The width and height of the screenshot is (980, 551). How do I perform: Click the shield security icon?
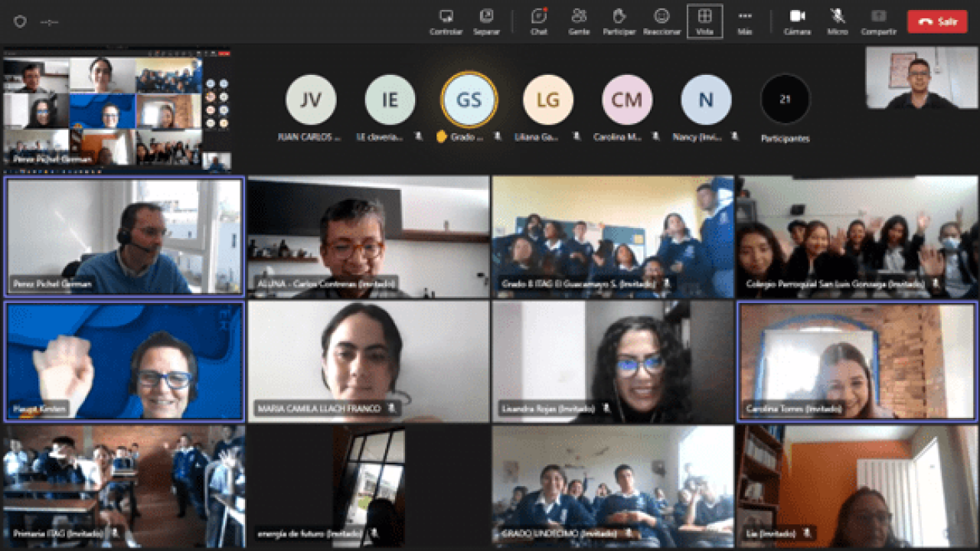pos(20,22)
